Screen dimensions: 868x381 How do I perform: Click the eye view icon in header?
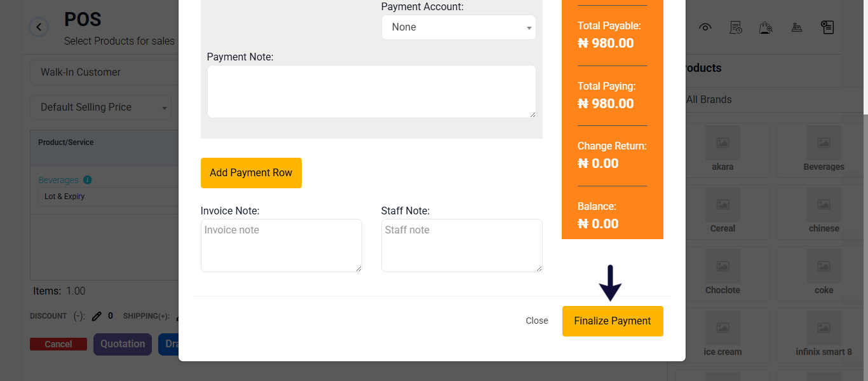tap(705, 27)
